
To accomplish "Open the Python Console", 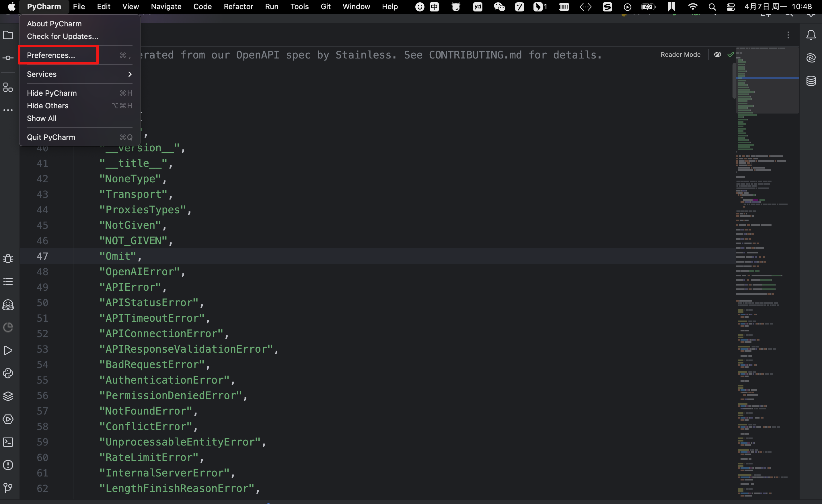I will [8, 373].
